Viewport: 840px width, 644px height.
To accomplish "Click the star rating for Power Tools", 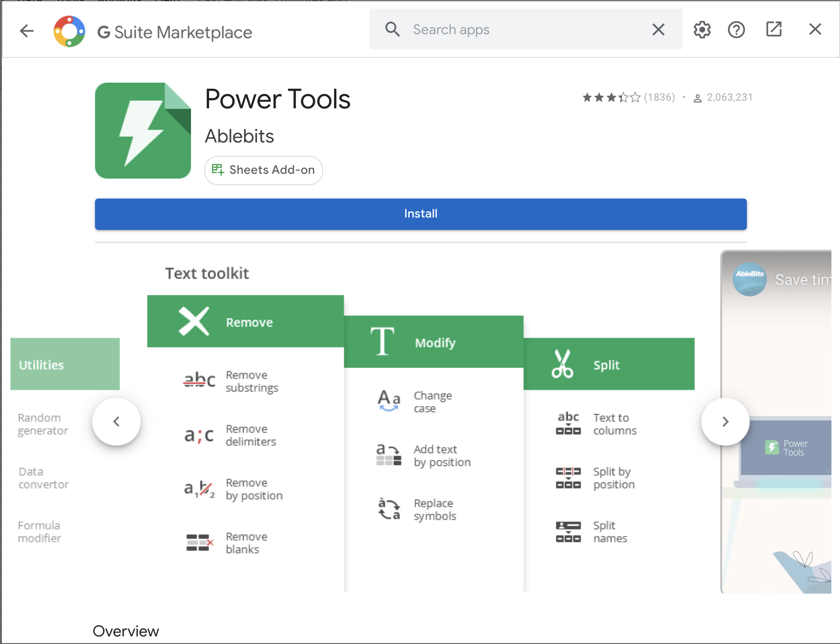I will point(611,97).
